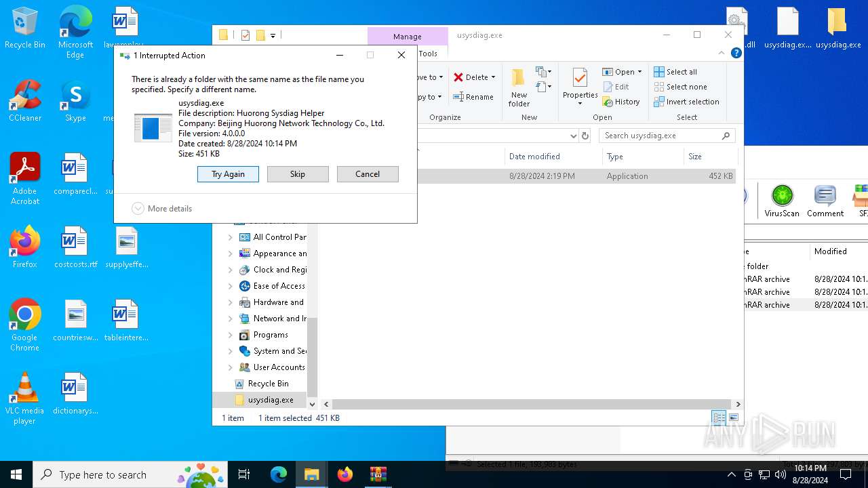Click Try Again in the Interrupted Action dialog
This screenshot has height=488, width=868.
[x=228, y=174]
